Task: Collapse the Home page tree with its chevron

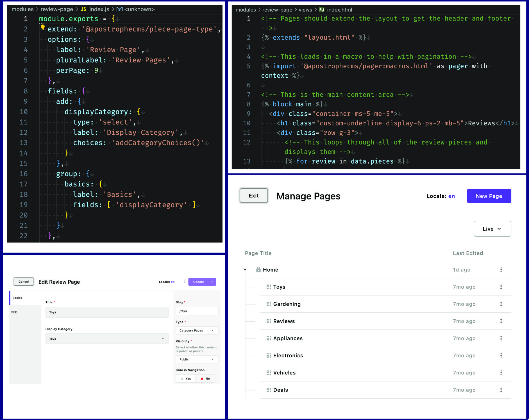Action: 244,269
